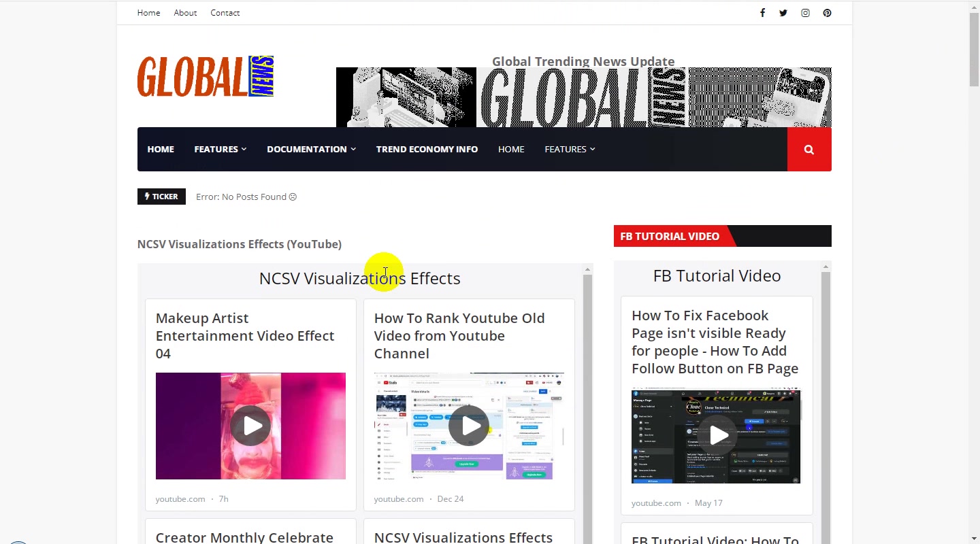Expand the second Features dropdown menu
The height and width of the screenshot is (544, 980).
pos(570,150)
